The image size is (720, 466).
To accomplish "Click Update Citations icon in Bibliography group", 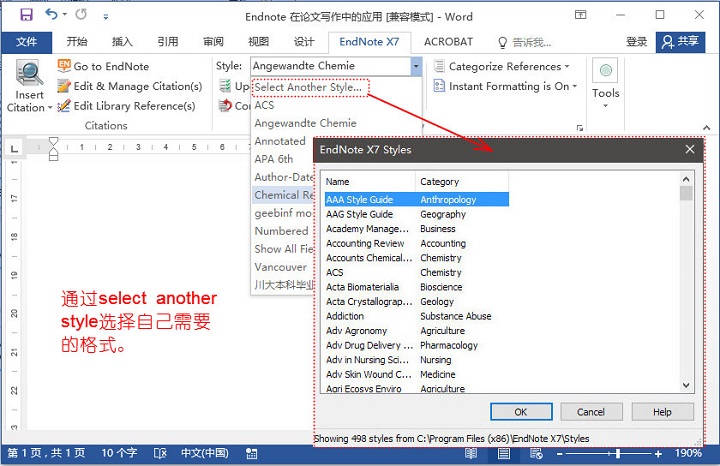I will [225, 85].
